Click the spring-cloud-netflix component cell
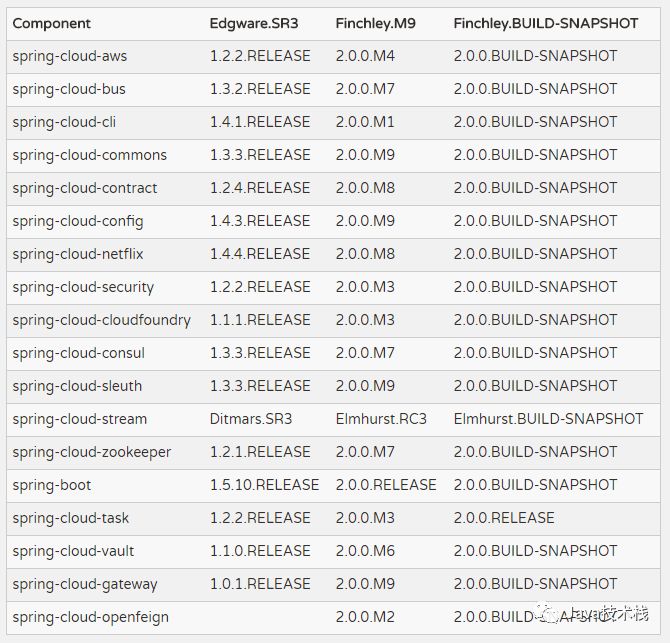 (78, 254)
